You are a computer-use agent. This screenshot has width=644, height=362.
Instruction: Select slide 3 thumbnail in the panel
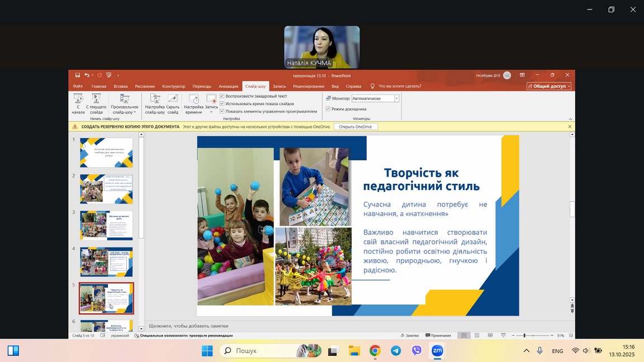point(106,225)
